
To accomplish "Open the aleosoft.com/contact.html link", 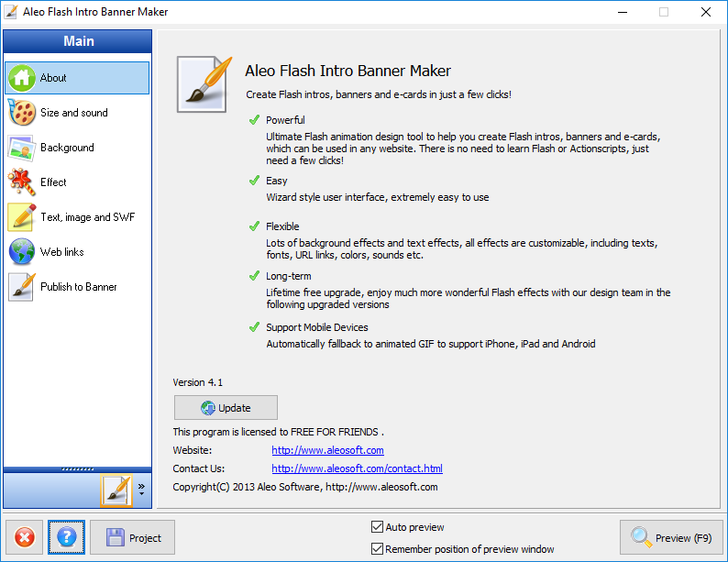I will (x=357, y=468).
